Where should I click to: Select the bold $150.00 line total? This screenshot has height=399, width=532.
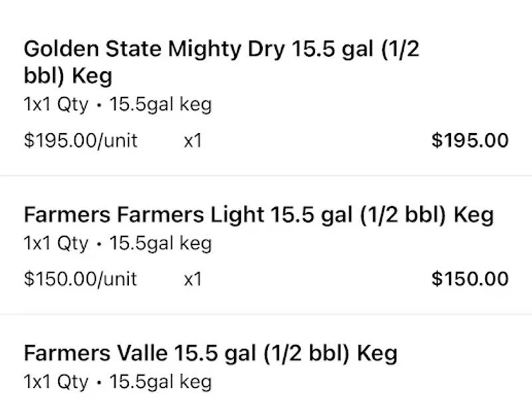tap(469, 279)
